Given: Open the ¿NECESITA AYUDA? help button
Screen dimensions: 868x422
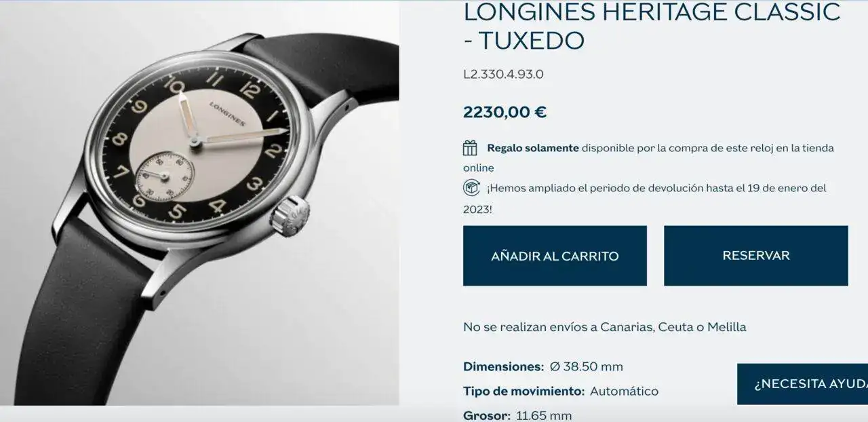Looking at the screenshot, I should pyautogui.click(x=803, y=384).
